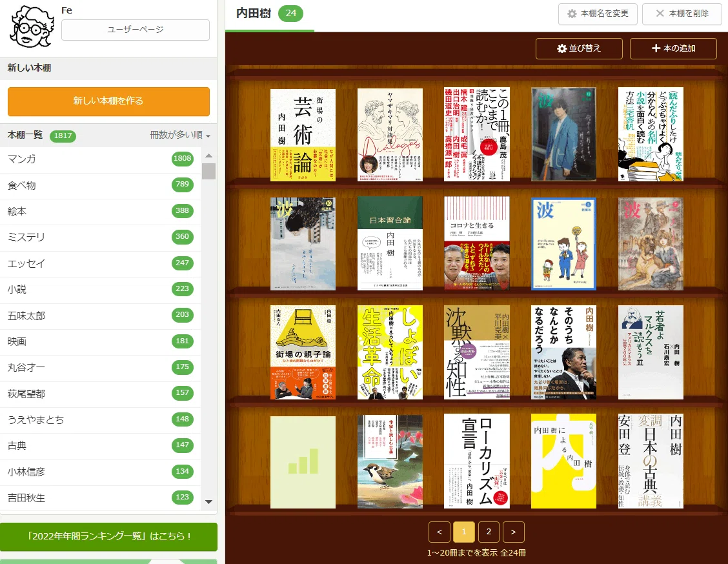Select the 古典 bookshelf
Screen dimensions: 728x564
pos(100,446)
